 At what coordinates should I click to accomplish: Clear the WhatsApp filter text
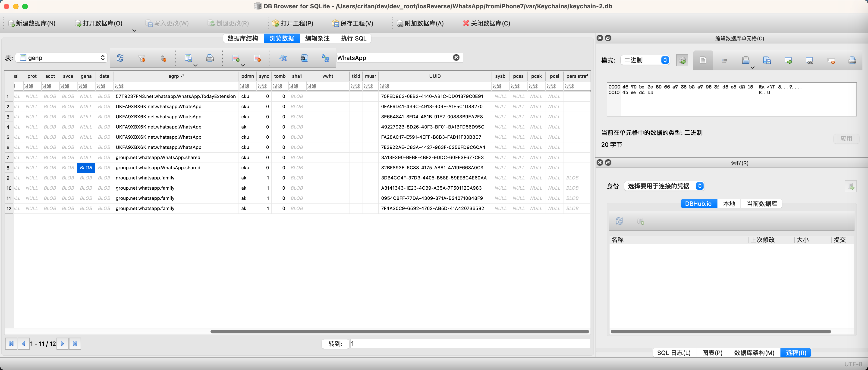[x=456, y=58]
